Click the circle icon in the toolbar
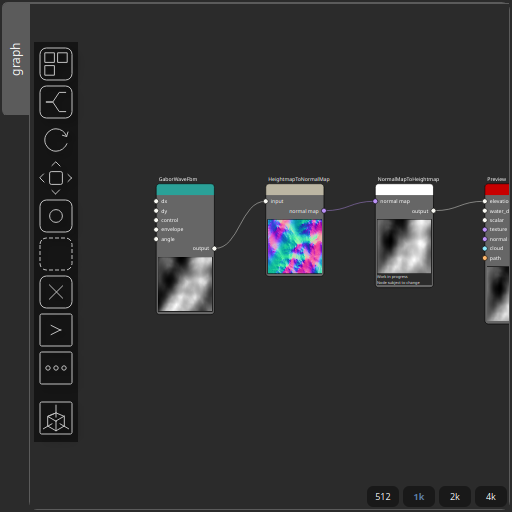Image resolution: width=512 pixels, height=512 pixels. pos(56,216)
